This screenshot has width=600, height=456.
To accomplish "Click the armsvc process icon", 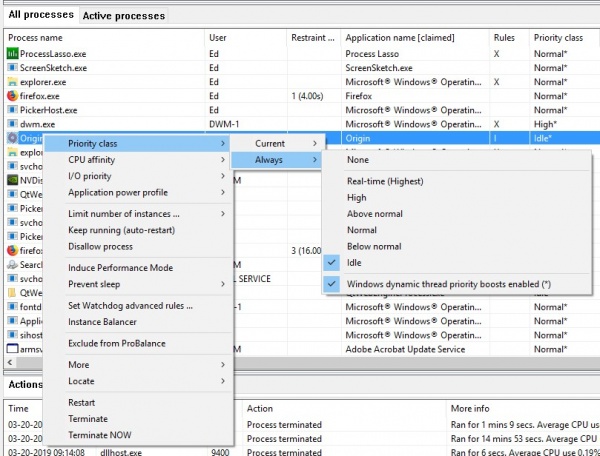I will 12,349.
